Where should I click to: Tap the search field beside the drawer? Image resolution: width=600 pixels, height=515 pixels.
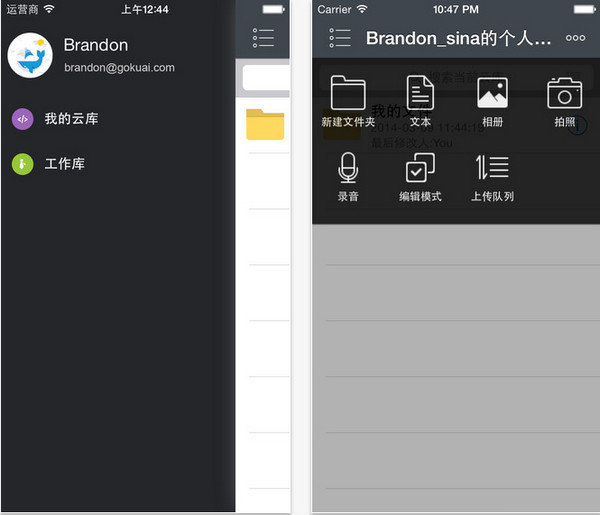266,78
